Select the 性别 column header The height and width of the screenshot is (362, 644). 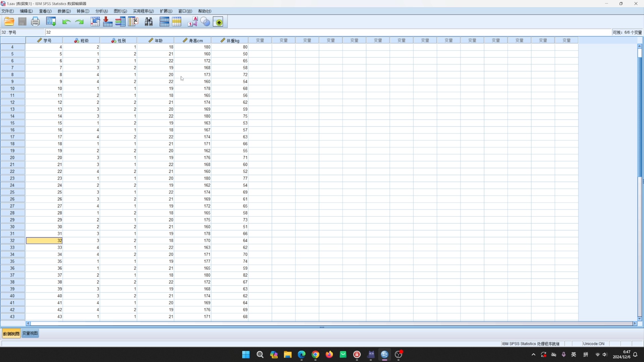[118, 41]
